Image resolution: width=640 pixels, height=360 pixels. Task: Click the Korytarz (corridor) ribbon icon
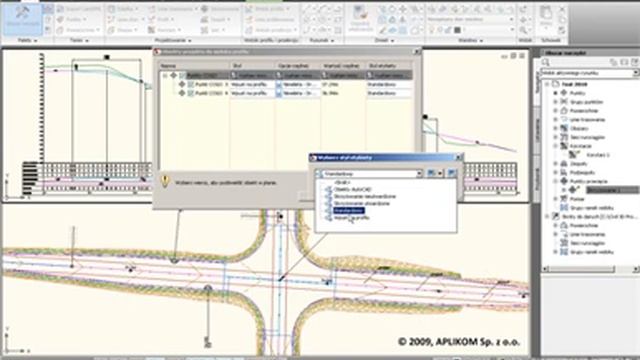(152, 30)
